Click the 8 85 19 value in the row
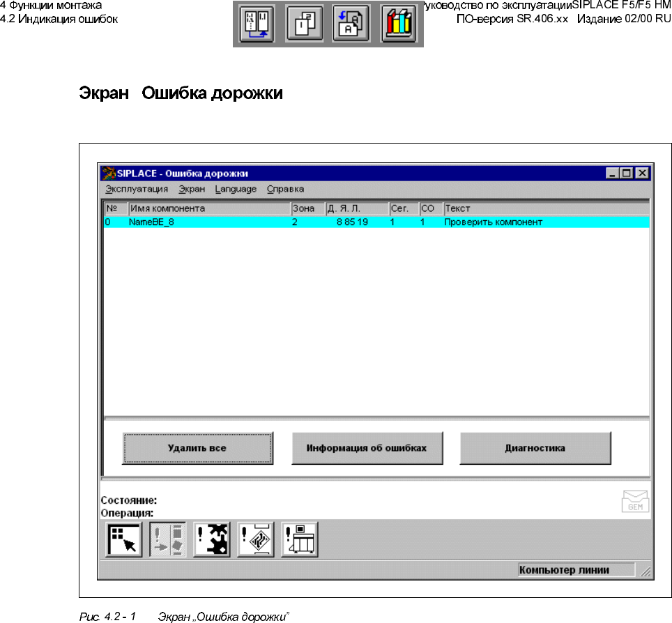The width and height of the screenshot is (672, 623). coord(352,222)
